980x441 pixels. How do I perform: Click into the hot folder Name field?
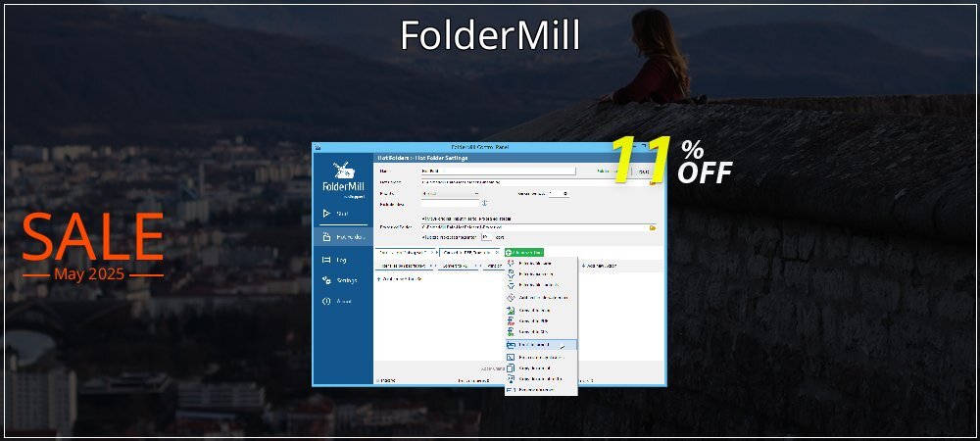pyautogui.click(x=498, y=171)
